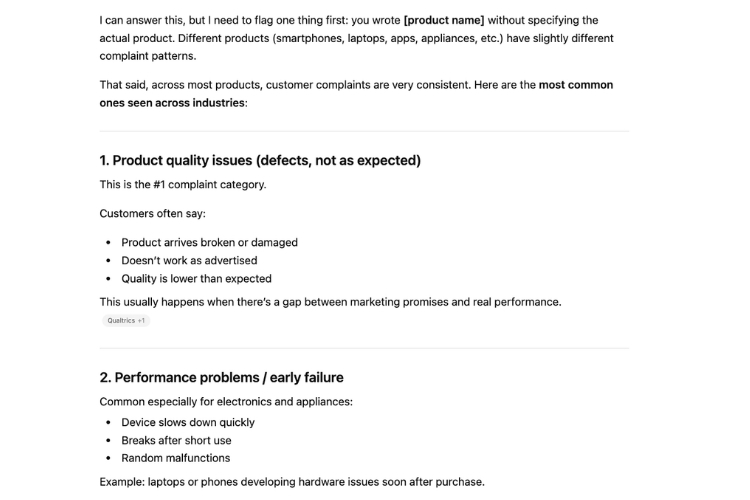Click the sentence about marketing promises gap
Viewport: 750px width, 500px height.
click(x=330, y=301)
